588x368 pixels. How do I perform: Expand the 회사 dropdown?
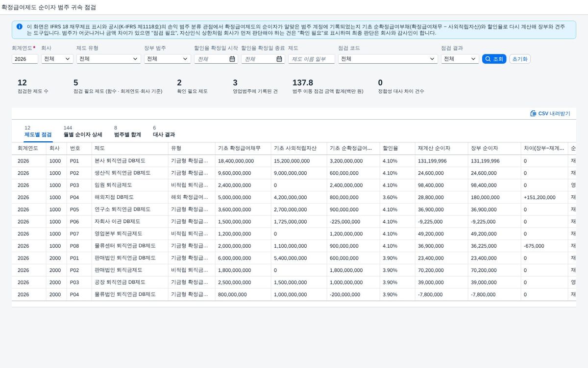[57, 59]
